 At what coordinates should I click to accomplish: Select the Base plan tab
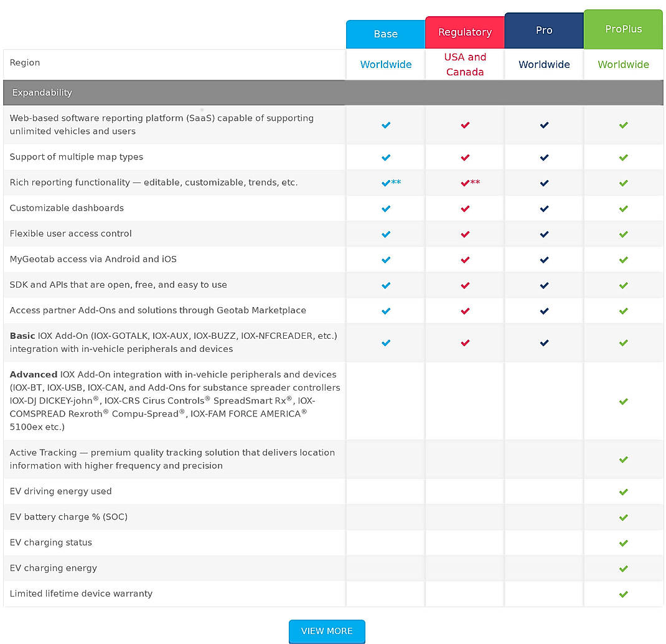[x=385, y=34]
